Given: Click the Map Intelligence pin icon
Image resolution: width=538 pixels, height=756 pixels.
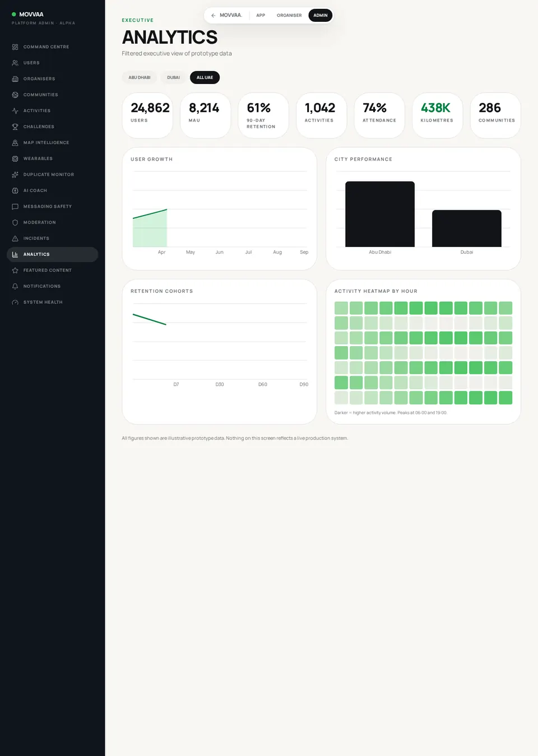Looking at the screenshot, I should [15, 143].
